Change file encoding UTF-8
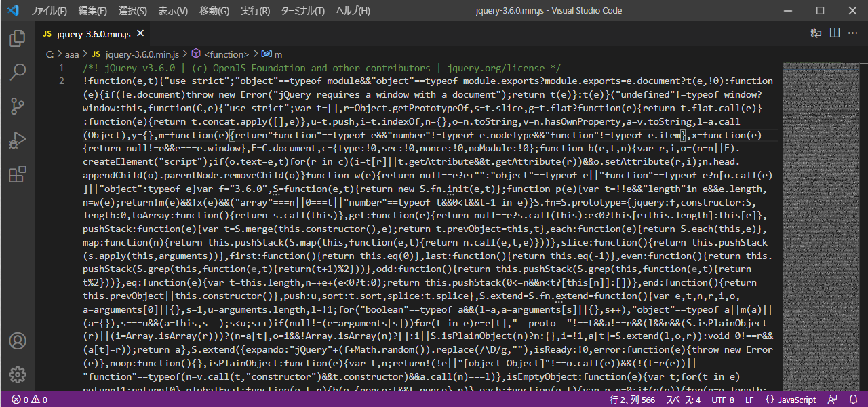The width and height of the screenshot is (868, 407). [x=722, y=400]
